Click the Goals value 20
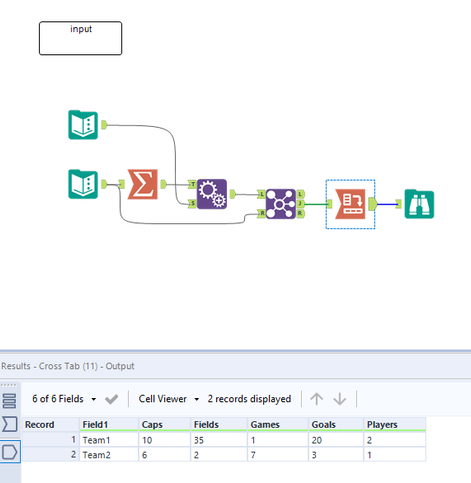 tap(336, 440)
